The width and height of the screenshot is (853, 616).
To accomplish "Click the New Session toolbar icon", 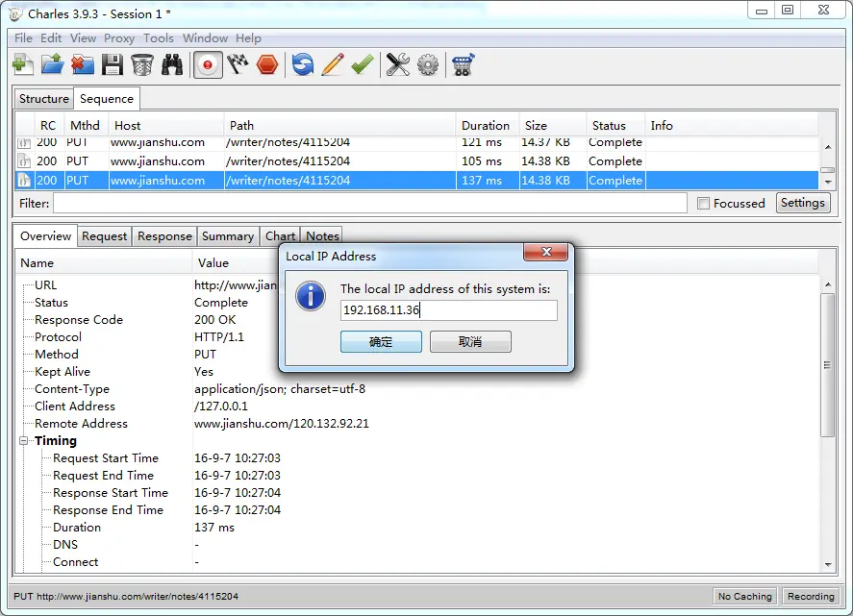I will 23,64.
